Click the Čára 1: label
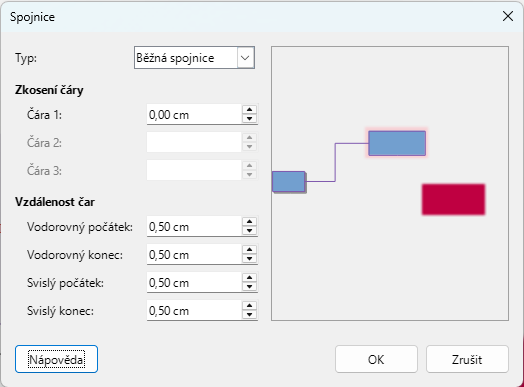 point(44,115)
